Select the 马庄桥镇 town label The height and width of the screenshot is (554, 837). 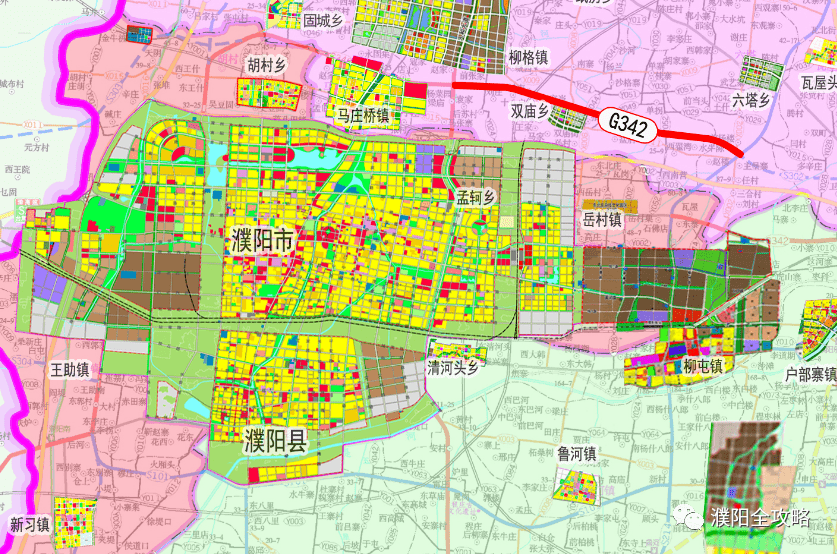tap(364, 116)
